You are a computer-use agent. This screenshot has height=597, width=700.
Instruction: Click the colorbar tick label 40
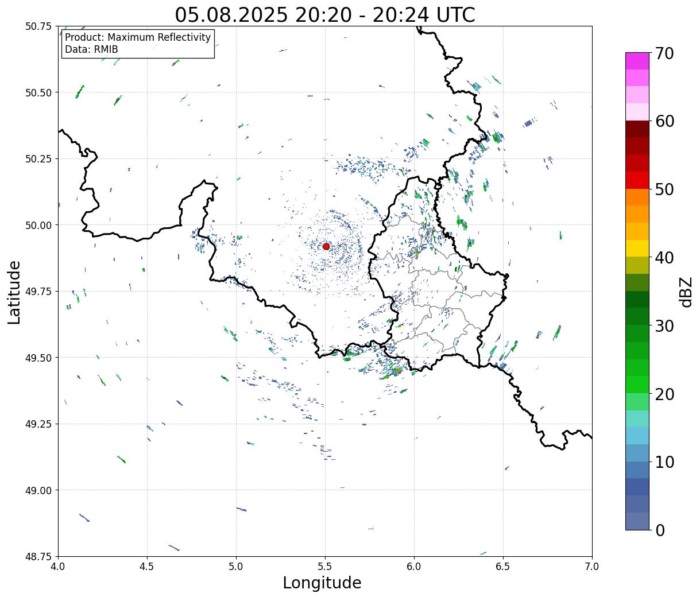(x=665, y=258)
